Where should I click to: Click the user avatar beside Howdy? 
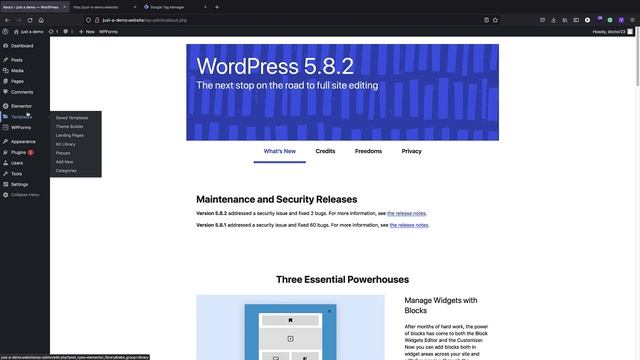[630, 31]
